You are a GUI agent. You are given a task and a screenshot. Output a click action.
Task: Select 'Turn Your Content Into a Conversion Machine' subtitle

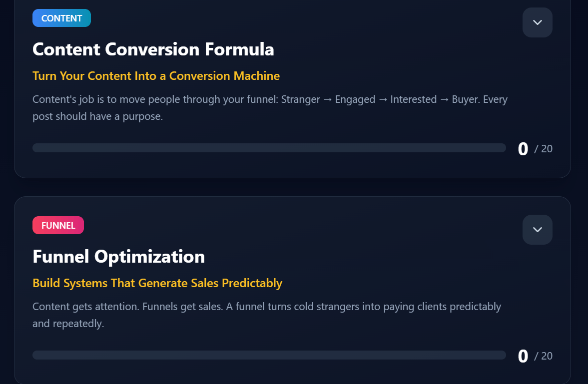[x=156, y=76]
